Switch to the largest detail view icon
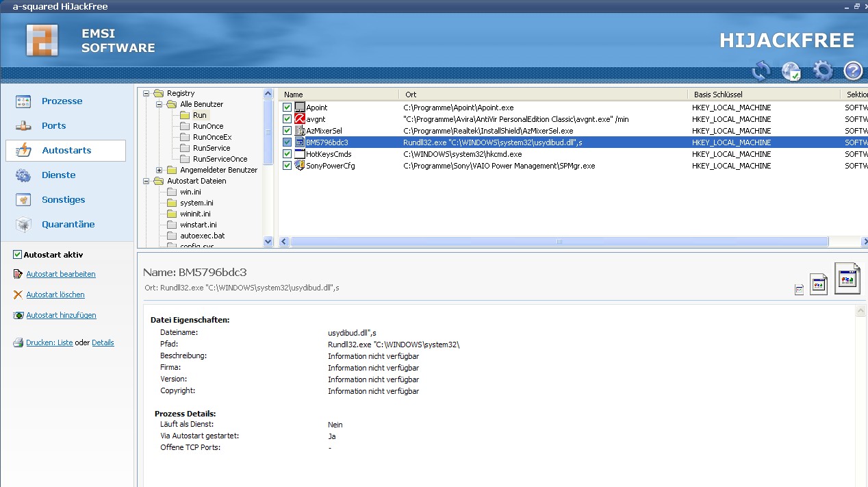This screenshot has width=868, height=487. tap(847, 278)
